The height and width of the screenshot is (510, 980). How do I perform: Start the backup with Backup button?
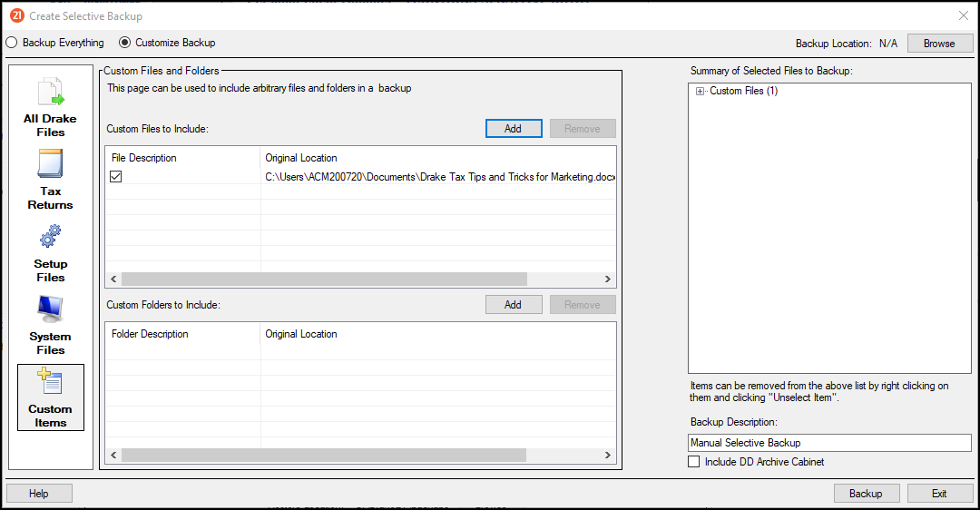[867, 493]
